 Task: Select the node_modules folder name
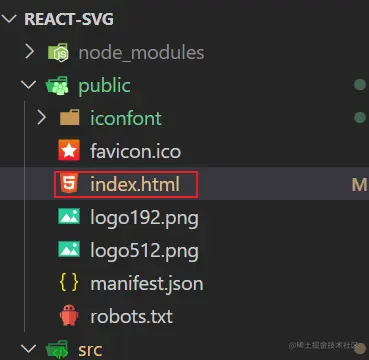pyautogui.click(x=141, y=53)
